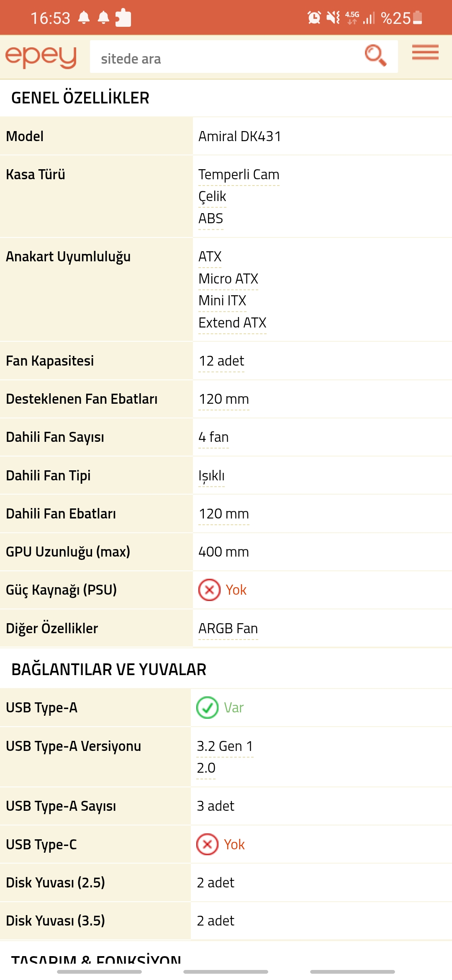Screen dimensions: 452x980
Task: Select the Mini ITX link
Action: tap(222, 301)
